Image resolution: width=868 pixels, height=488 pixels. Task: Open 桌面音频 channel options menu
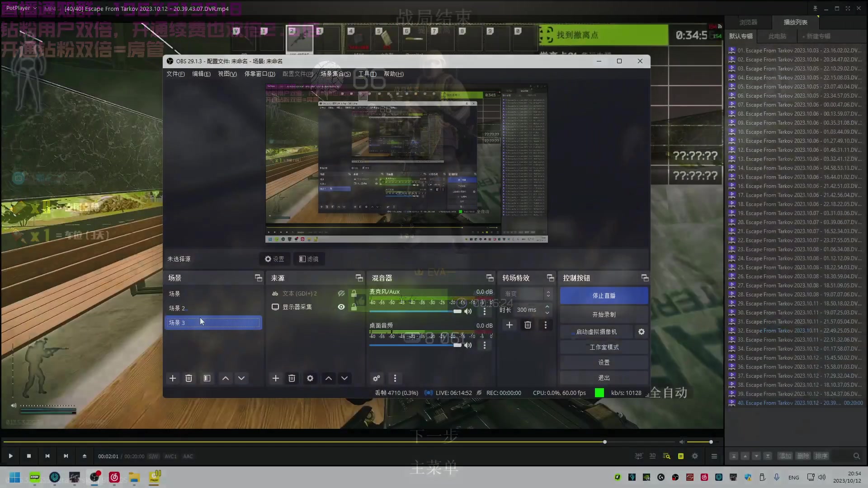coord(485,345)
